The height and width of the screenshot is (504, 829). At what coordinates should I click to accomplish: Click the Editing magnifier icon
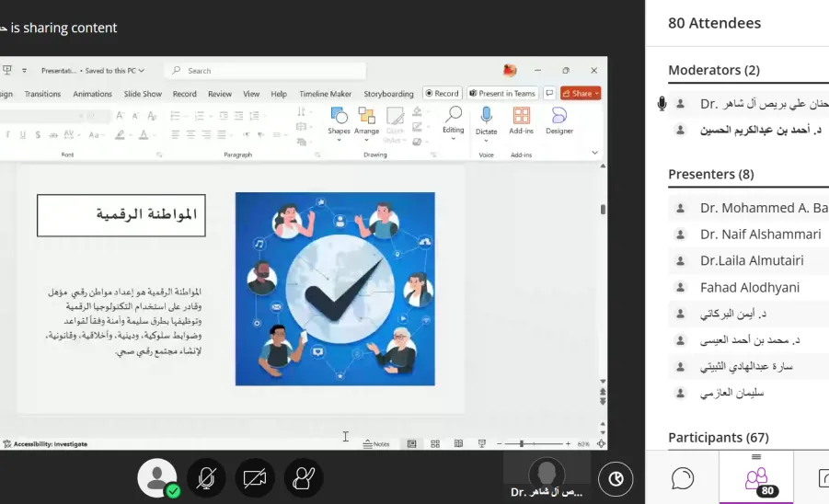[x=453, y=114]
